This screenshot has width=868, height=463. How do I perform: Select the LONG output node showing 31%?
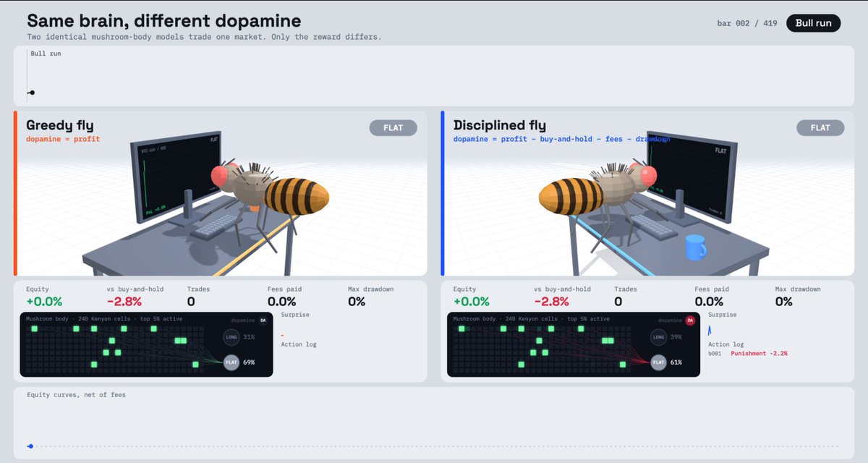231,337
